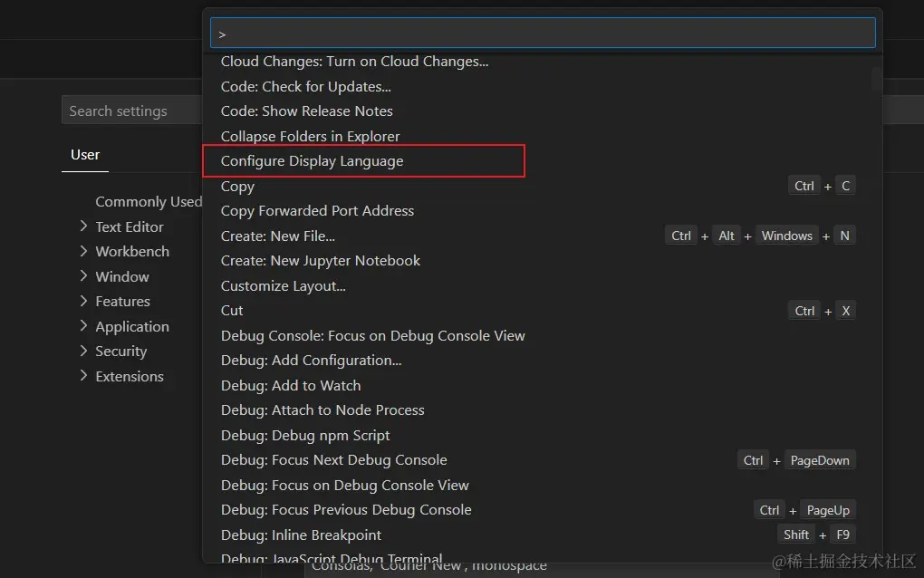
Task: Click Windows key in Create: New File row
Action: click(x=786, y=236)
